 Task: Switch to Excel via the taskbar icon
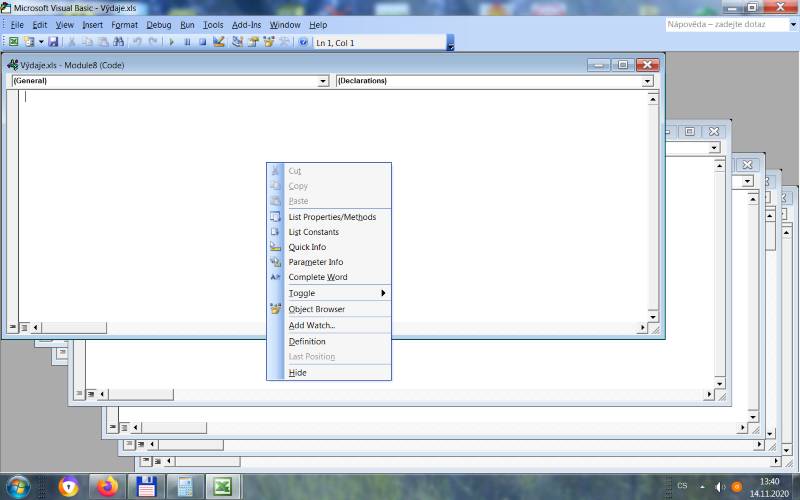point(223,487)
